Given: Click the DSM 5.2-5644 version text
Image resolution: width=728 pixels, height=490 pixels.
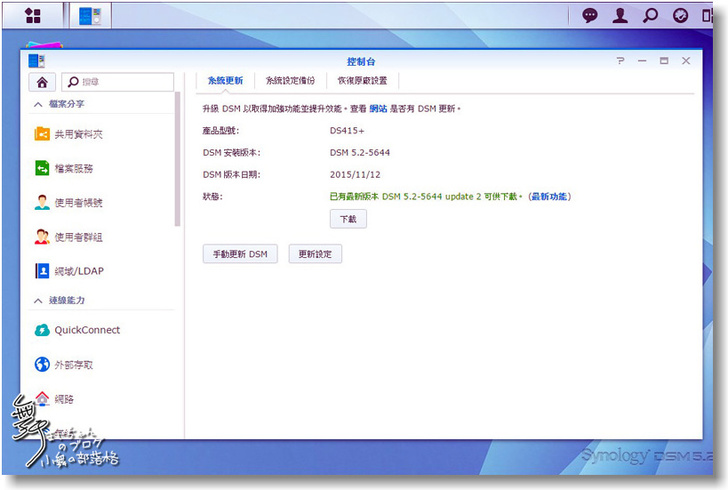Looking at the screenshot, I should [x=360, y=153].
